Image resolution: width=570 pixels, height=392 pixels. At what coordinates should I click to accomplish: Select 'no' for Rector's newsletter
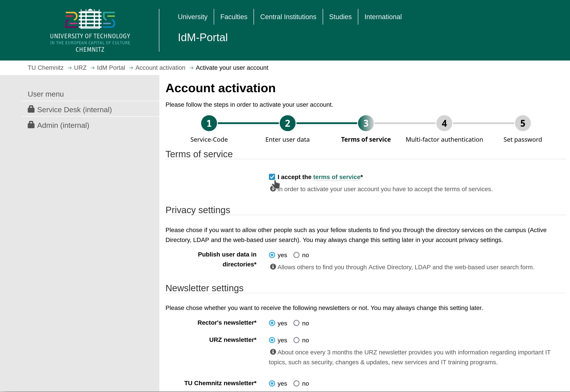tap(296, 323)
